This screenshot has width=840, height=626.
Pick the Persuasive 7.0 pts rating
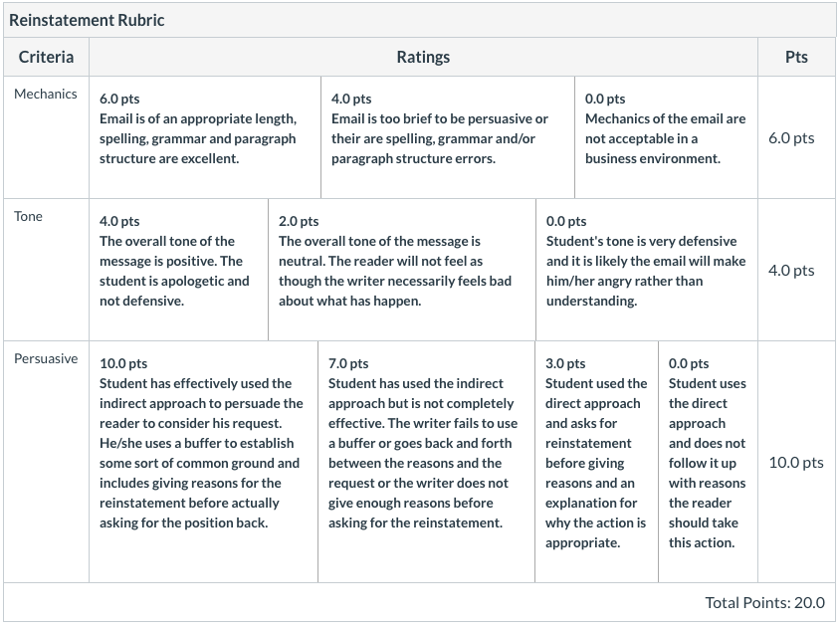click(426, 462)
